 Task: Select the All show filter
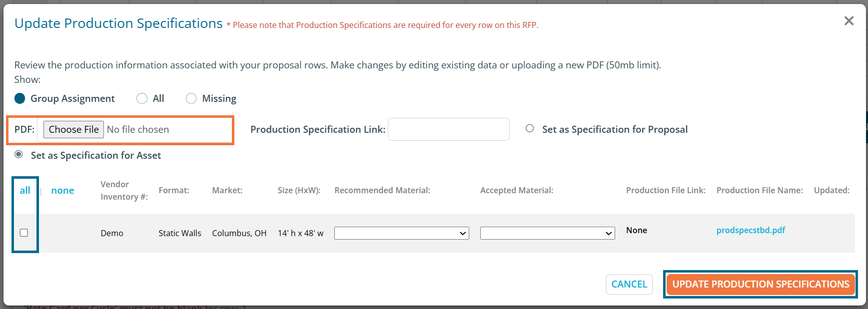[142, 98]
